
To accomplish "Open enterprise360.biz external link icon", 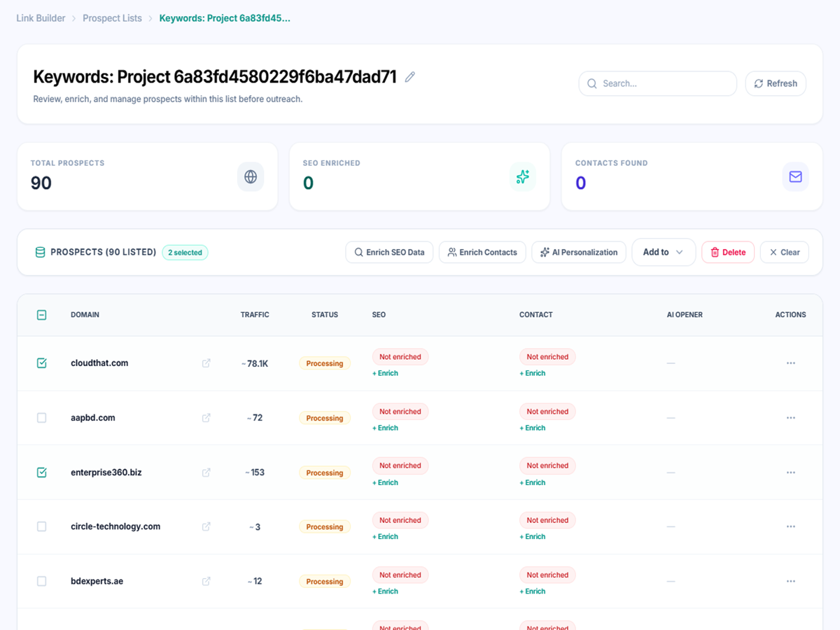I will pos(206,472).
